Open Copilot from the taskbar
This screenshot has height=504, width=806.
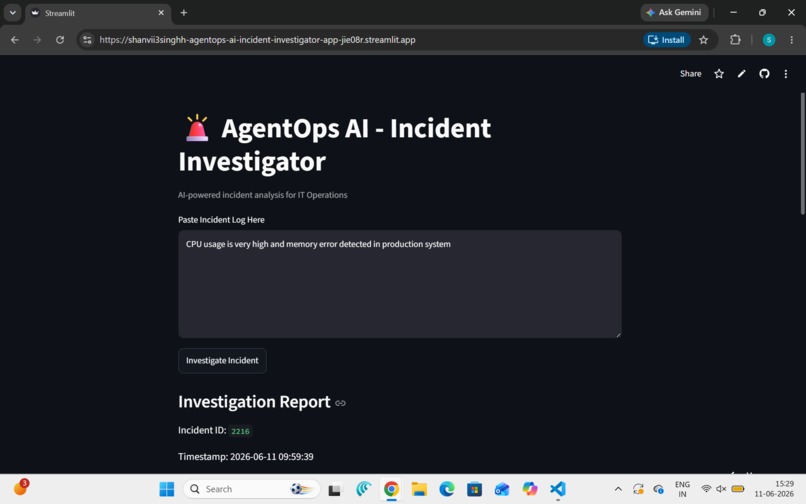coord(530,489)
